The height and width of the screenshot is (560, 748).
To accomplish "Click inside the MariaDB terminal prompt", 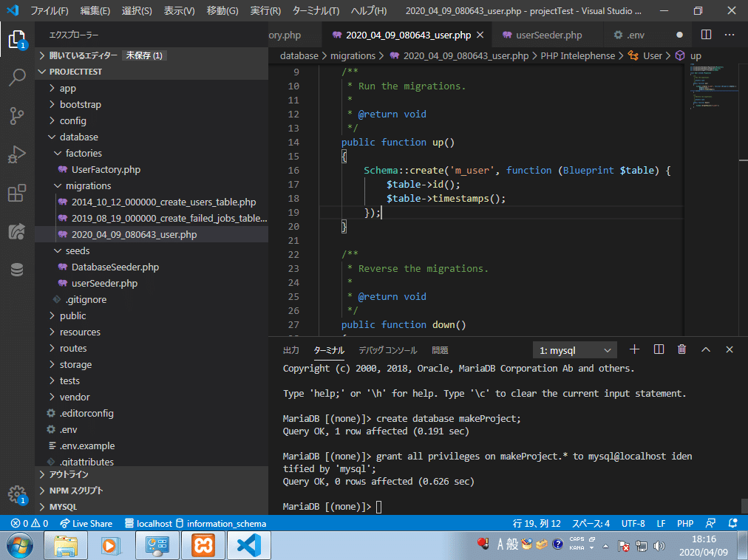I will [x=378, y=507].
